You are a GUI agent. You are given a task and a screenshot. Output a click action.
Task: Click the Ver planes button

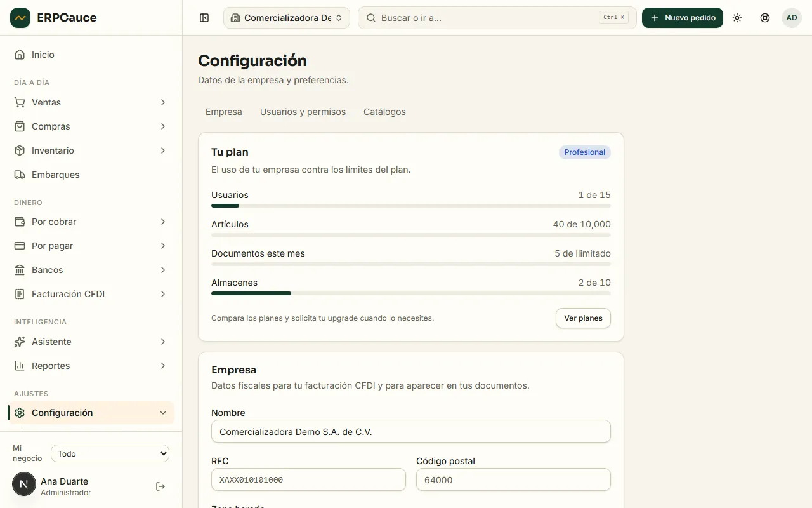[583, 318]
